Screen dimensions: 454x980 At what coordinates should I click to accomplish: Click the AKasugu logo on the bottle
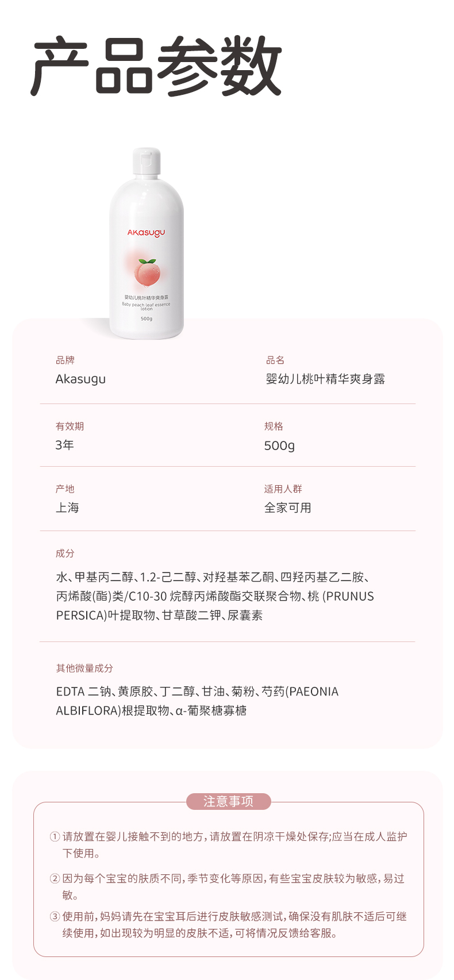146,233
